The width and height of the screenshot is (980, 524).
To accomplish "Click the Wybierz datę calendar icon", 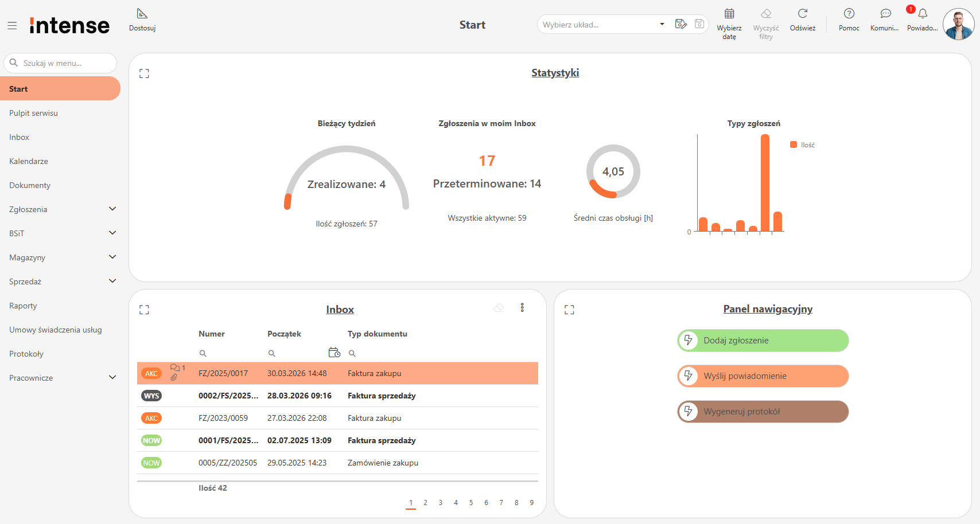I will click(729, 14).
